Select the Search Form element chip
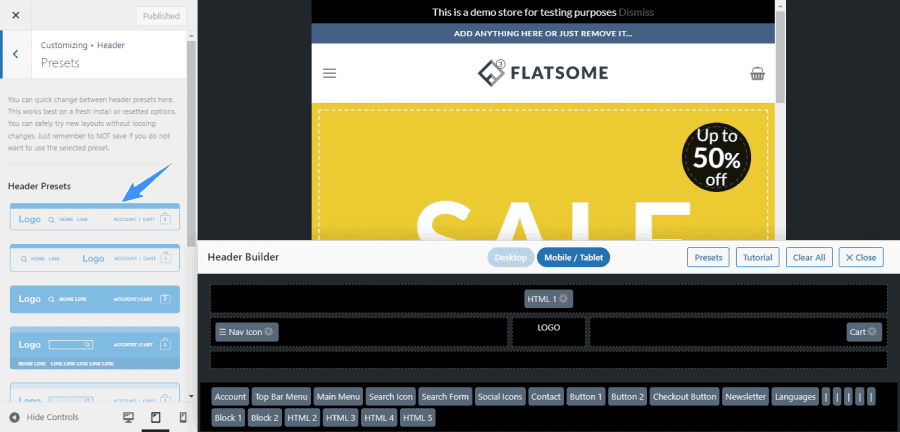Viewport: 900px width, 432px height. [x=445, y=396]
